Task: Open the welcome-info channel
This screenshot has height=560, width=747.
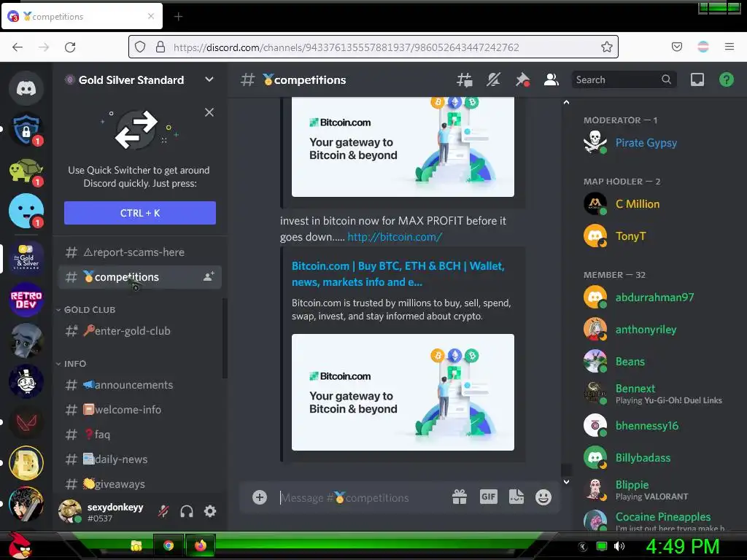Action: (139, 410)
